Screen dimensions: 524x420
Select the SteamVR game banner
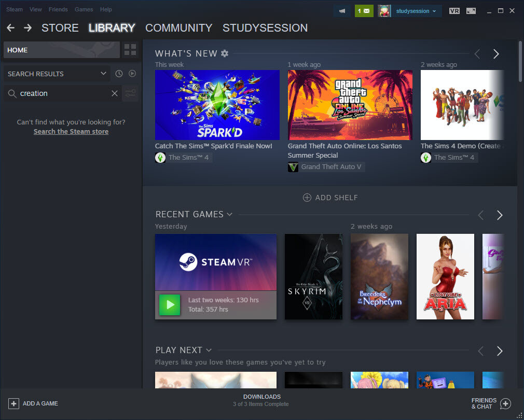[x=215, y=262]
